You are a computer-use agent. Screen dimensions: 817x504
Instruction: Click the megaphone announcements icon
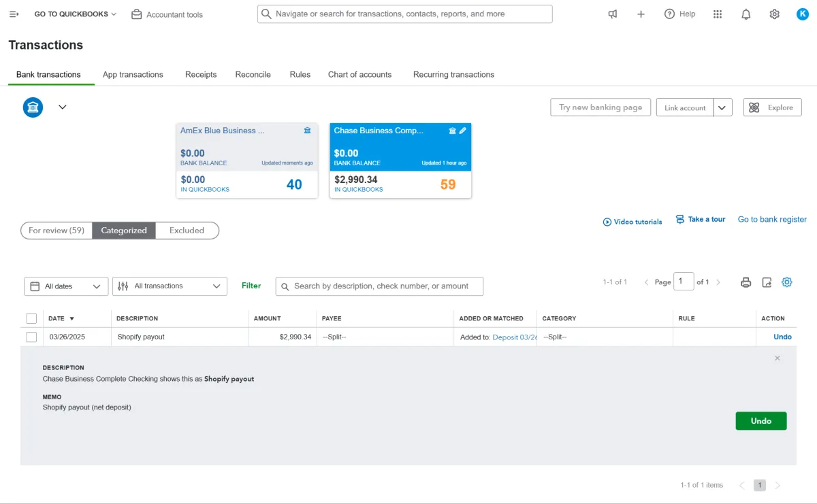point(613,14)
